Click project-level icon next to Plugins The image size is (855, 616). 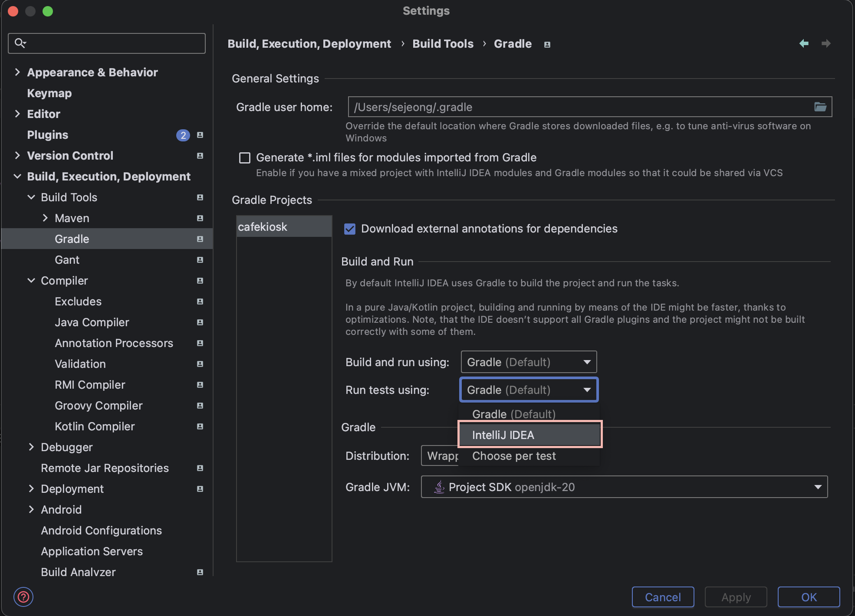pyautogui.click(x=200, y=135)
